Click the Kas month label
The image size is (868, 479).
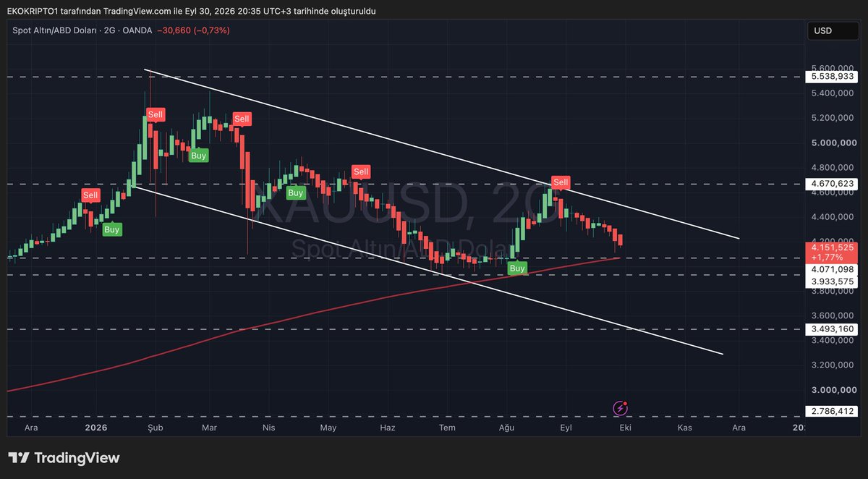685,428
